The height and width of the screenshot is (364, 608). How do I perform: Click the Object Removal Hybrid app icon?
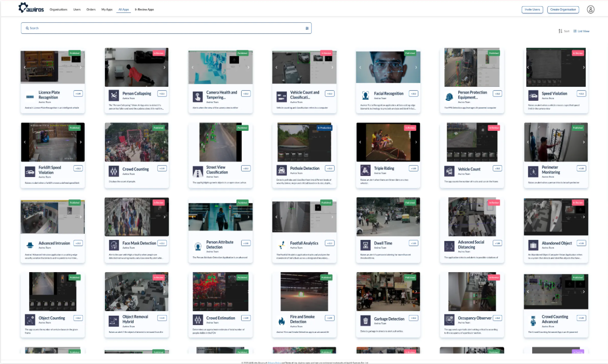point(114,321)
